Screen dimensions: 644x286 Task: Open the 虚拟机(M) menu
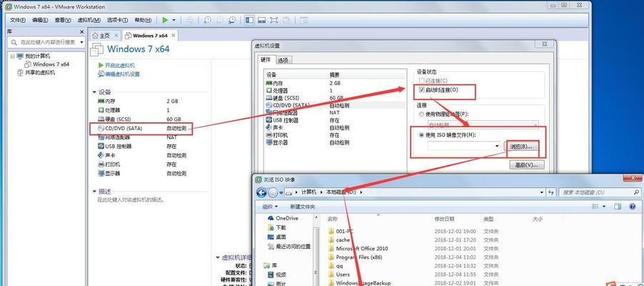coord(89,20)
